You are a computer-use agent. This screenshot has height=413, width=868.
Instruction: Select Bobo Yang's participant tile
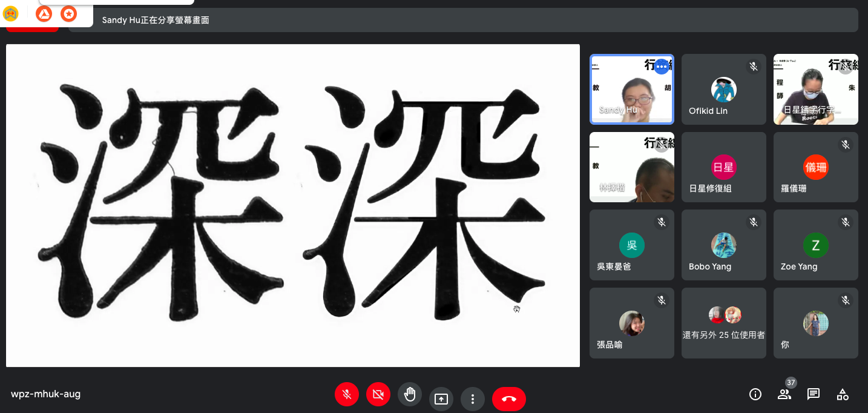pyautogui.click(x=723, y=245)
